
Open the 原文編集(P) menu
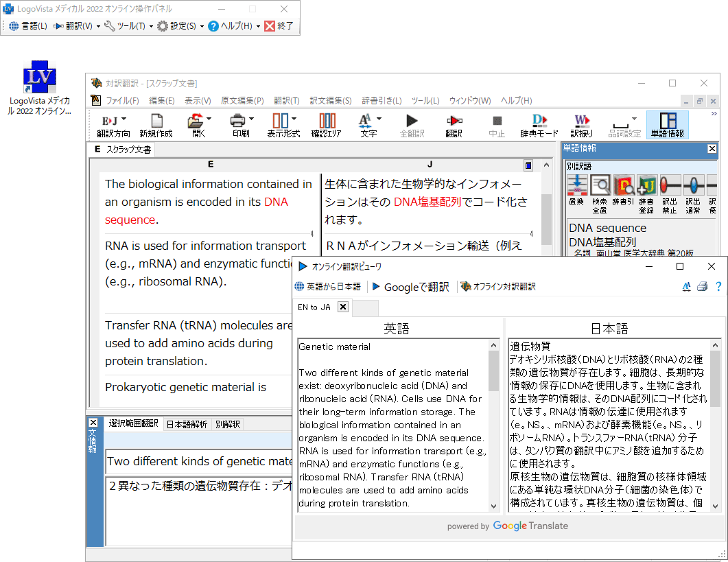(242, 100)
